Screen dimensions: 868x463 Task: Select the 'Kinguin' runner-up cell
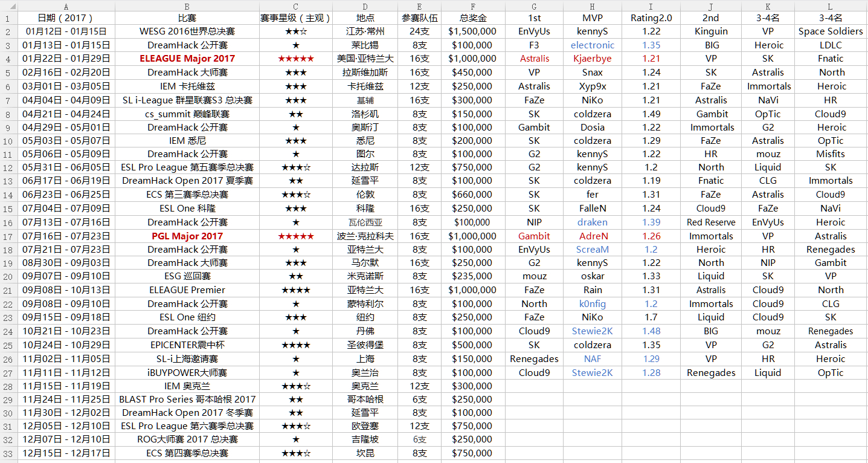click(x=711, y=31)
